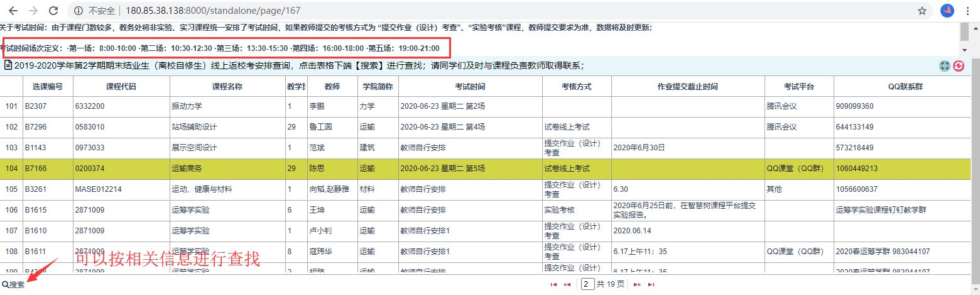Click QQ group number 1060449213
This screenshot has height=295, width=980.
click(x=857, y=169)
